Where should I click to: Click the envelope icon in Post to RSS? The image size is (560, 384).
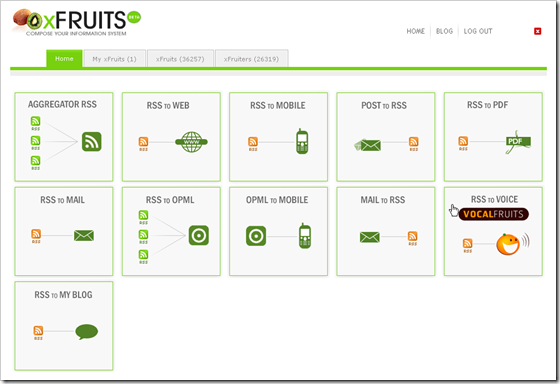tap(368, 145)
